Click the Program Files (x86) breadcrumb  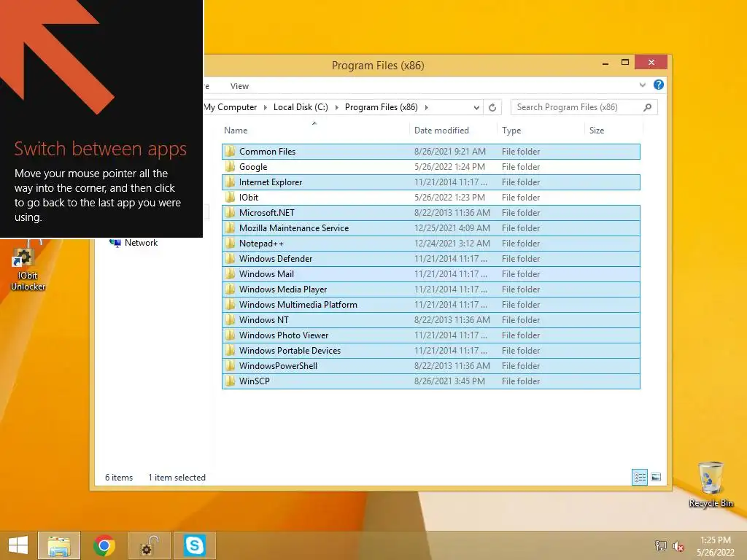tap(381, 107)
